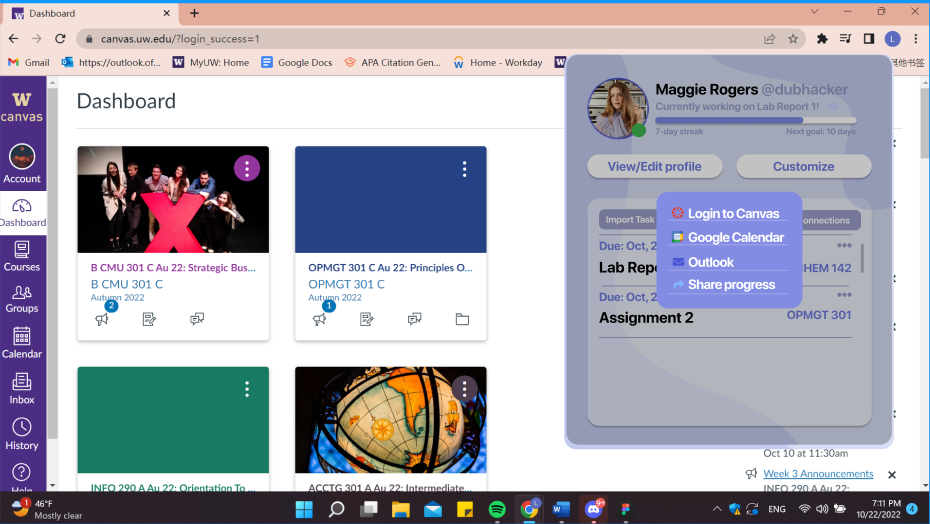Viewport: 930px width, 524px height.
Task: Open B CMU 301 C announcements icon
Action: click(x=102, y=319)
